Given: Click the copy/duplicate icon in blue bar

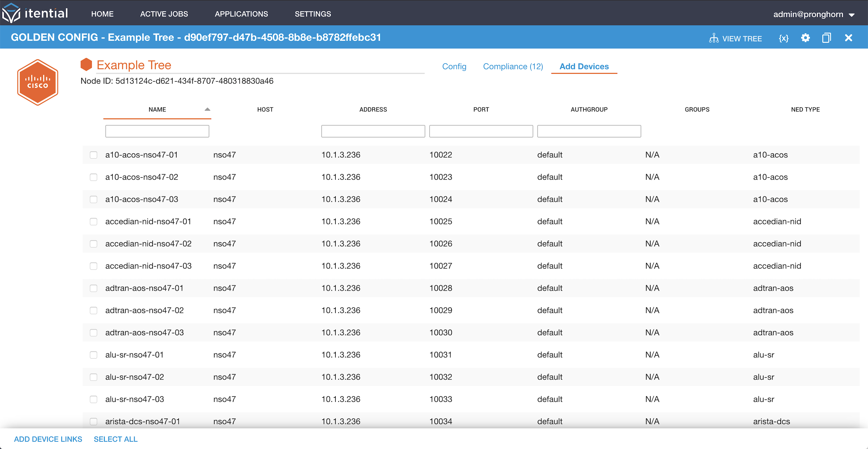Looking at the screenshot, I should pos(827,38).
